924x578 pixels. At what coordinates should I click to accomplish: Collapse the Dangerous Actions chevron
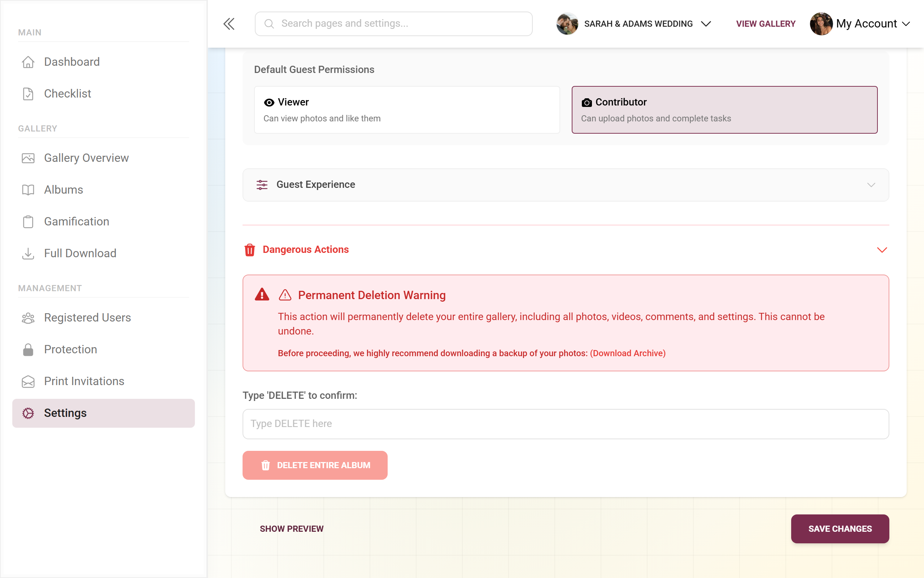(x=882, y=250)
